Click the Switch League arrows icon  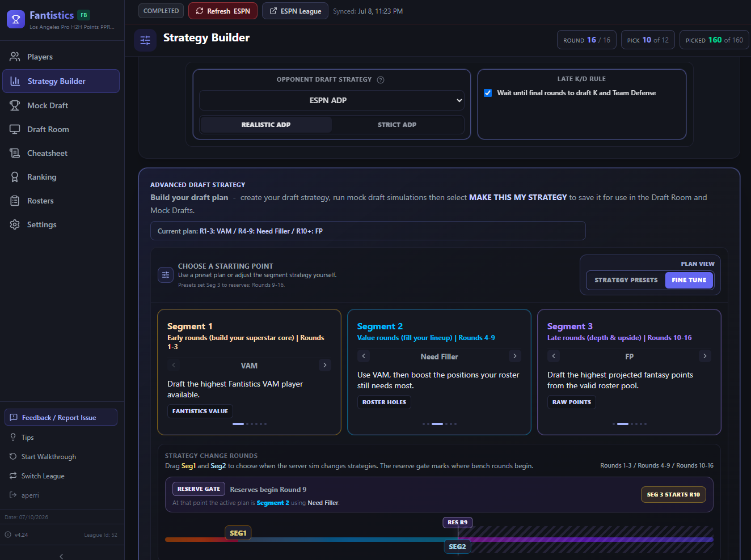(x=13, y=476)
